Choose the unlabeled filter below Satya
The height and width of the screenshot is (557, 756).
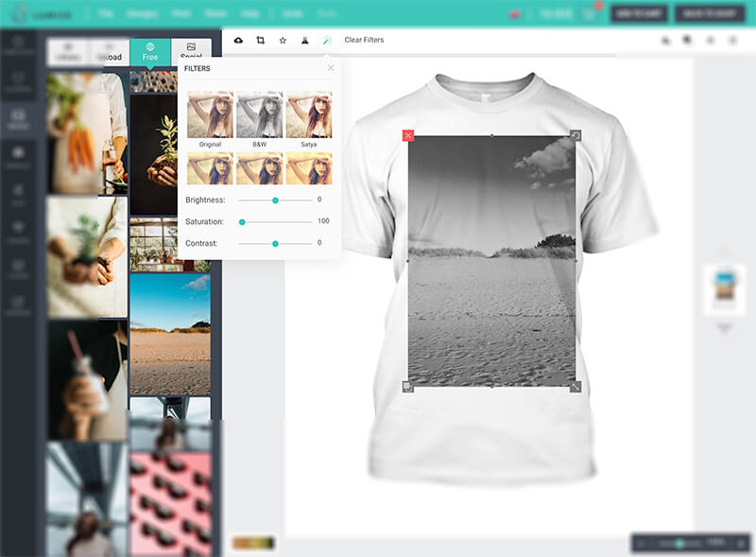[x=309, y=168]
